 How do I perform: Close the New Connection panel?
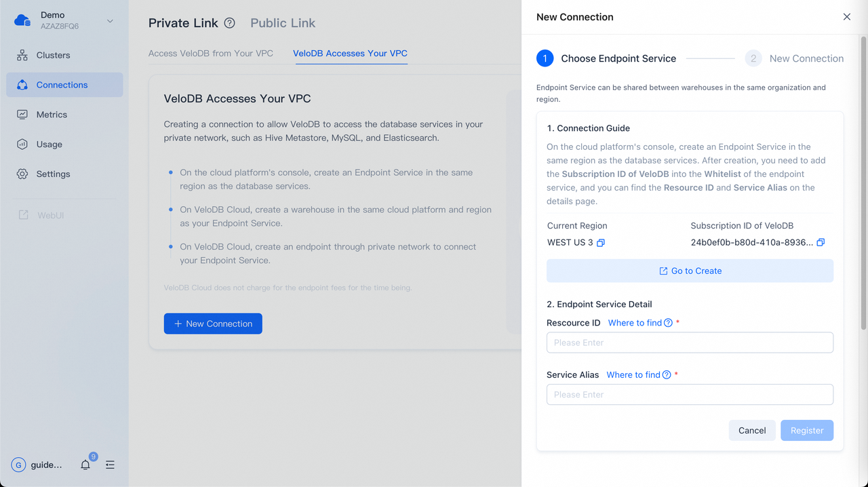click(x=846, y=17)
